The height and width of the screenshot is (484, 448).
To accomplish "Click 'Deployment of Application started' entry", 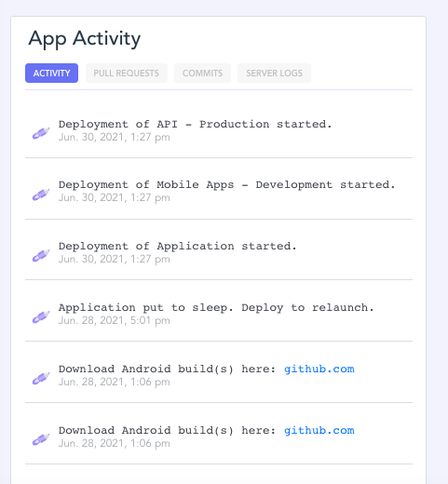I will coord(178,246).
